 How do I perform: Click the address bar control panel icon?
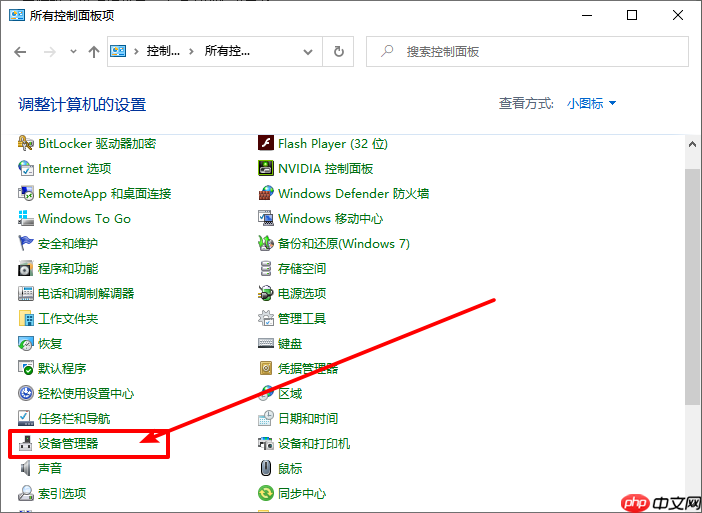tap(118, 51)
